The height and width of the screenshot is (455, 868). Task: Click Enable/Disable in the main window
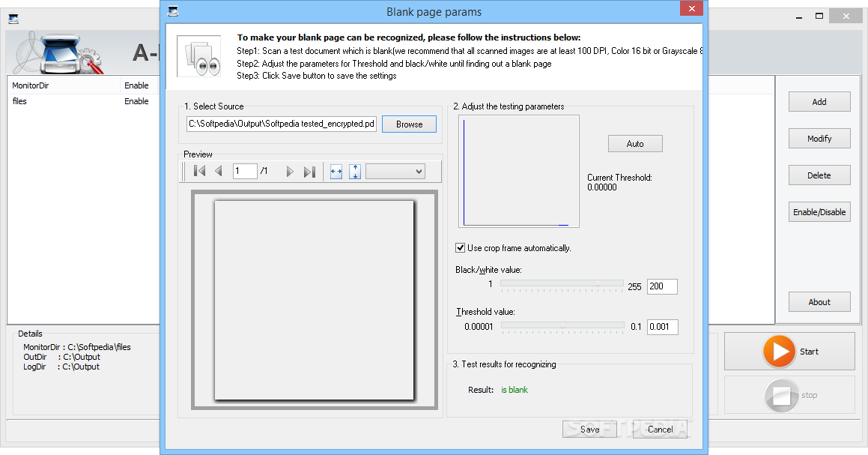coord(819,211)
